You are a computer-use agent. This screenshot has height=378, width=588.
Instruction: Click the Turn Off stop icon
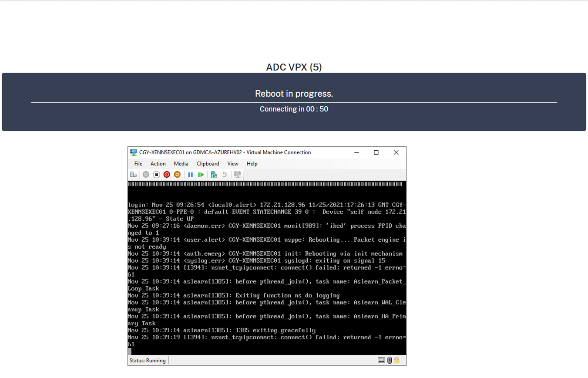click(156, 175)
